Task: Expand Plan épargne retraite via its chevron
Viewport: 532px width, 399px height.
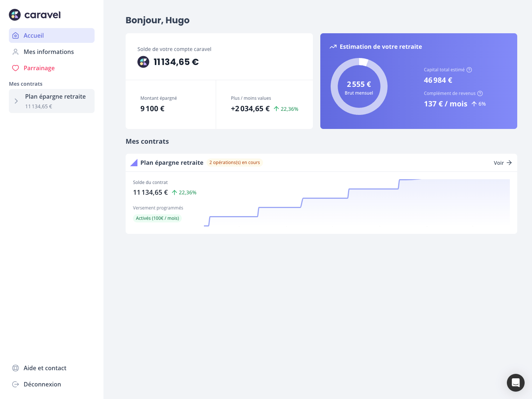Action: 16,101
